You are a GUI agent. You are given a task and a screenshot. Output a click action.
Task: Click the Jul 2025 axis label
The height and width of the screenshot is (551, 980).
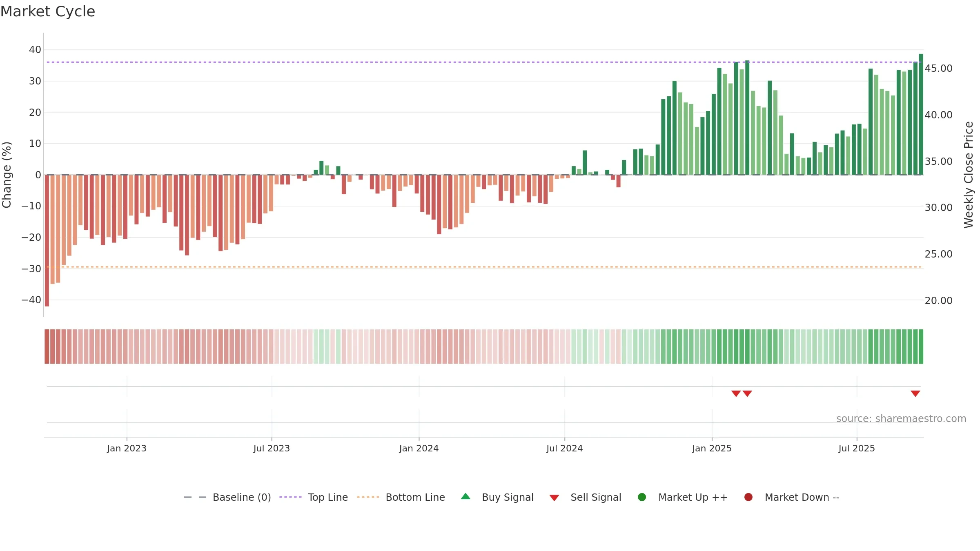click(x=857, y=448)
